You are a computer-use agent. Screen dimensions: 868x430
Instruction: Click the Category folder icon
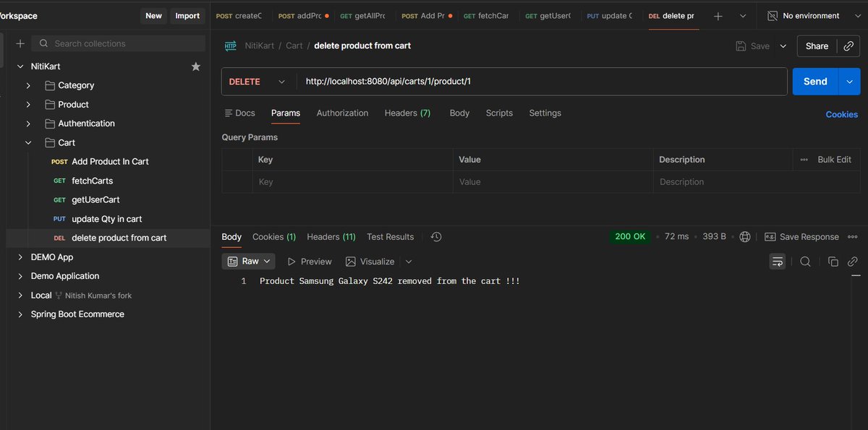(50, 85)
